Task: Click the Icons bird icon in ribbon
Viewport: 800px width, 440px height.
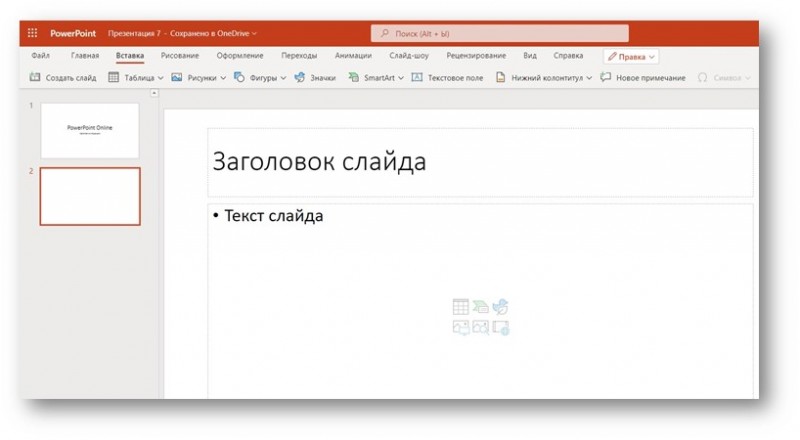Action: point(299,77)
